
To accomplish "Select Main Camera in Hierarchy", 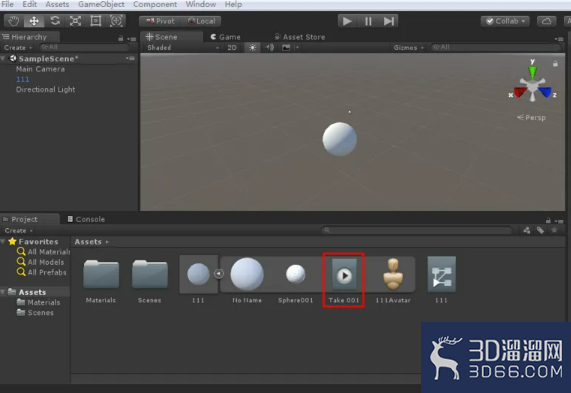I will pyautogui.click(x=40, y=69).
